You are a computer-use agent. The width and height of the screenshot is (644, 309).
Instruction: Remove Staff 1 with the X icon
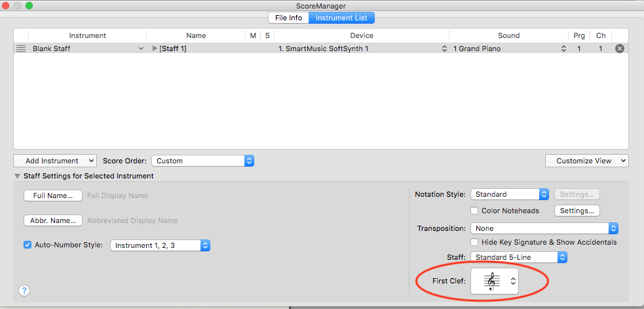pos(619,49)
